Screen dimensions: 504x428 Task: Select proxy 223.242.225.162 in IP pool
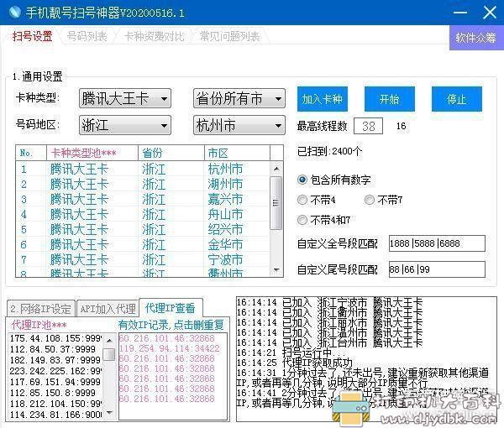coord(55,371)
